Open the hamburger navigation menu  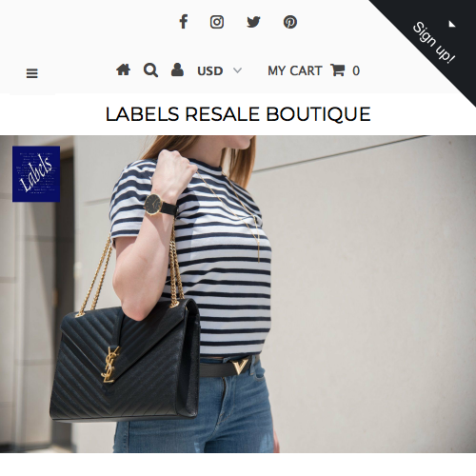click(32, 73)
